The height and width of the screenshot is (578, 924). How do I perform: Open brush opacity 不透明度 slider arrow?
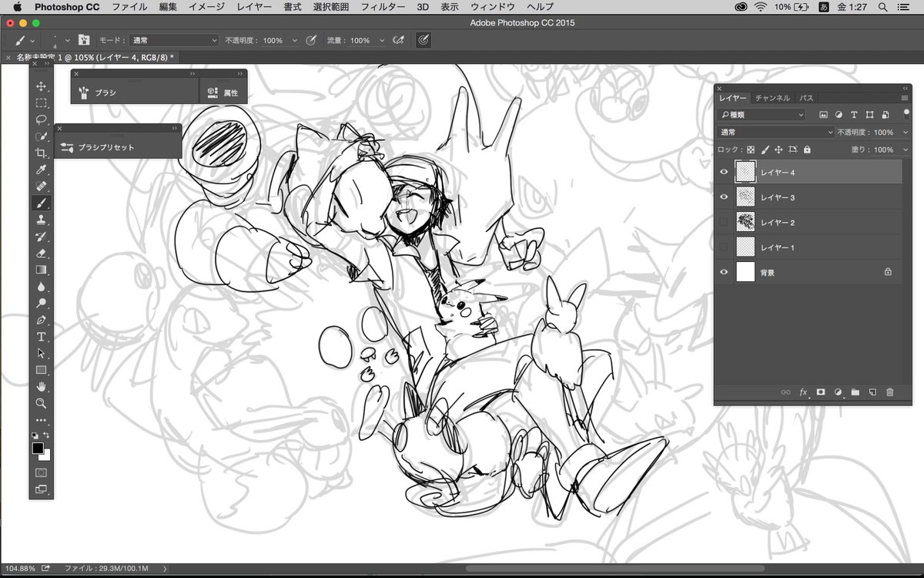tap(294, 40)
